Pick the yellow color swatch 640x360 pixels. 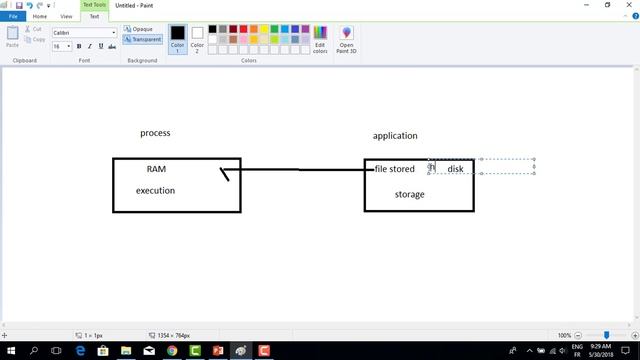click(x=264, y=29)
